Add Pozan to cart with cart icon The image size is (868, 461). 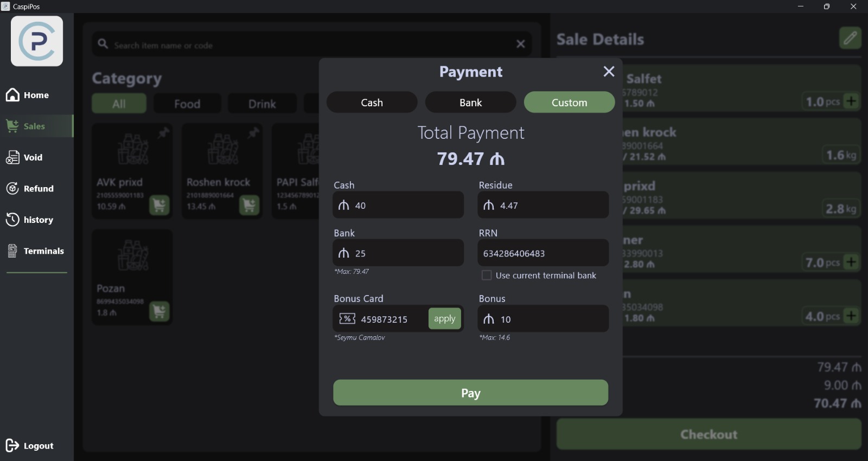coord(159,312)
